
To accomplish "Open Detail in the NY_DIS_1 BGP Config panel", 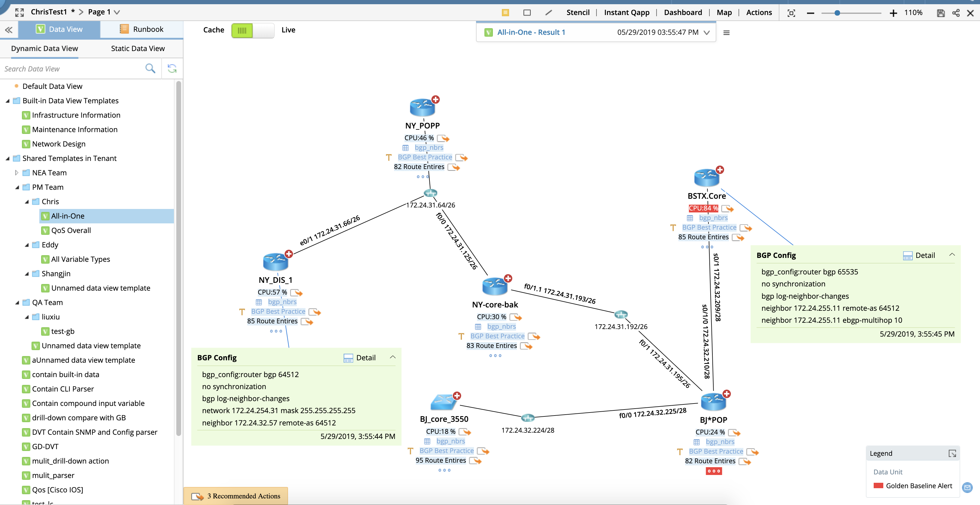I will (360, 358).
